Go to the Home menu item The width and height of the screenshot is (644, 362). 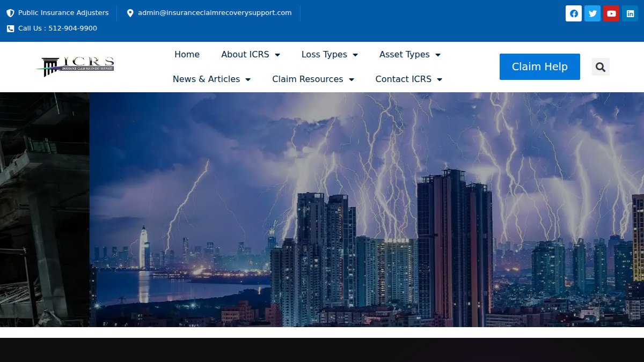(x=187, y=55)
